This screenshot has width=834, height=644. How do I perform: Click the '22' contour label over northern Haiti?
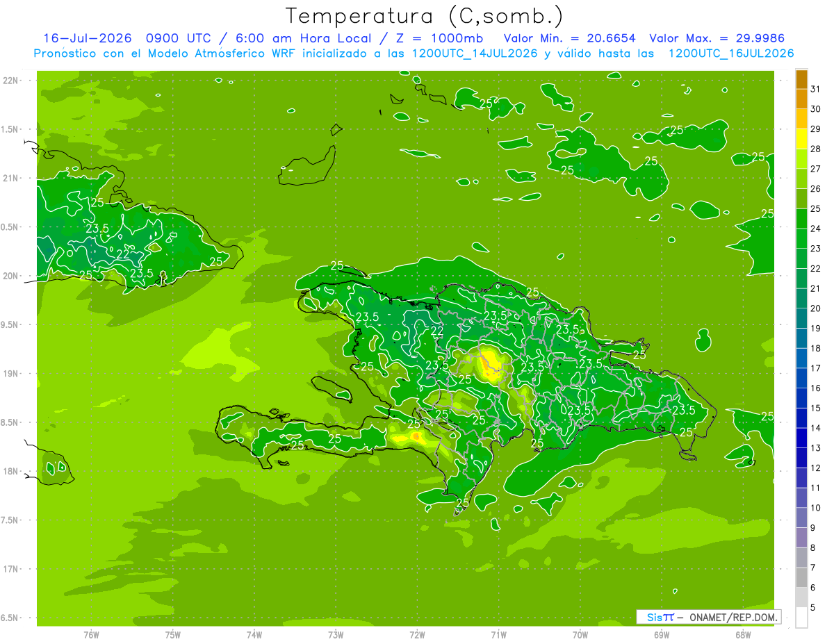pyautogui.click(x=438, y=331)
